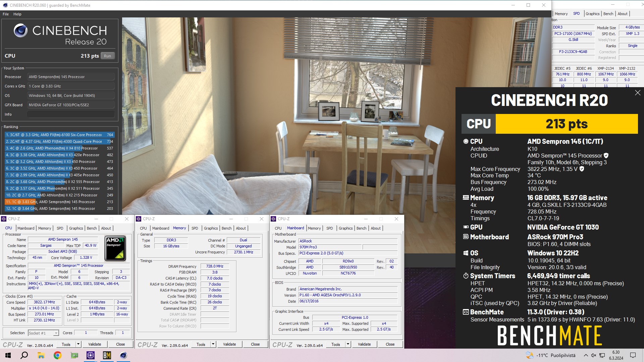Image resolution: width=644 pixels, height=362 pixels.
Task: Expand Tools dropdown arrow in Memory CPU-Z window
Action: (x=213, y=344)
